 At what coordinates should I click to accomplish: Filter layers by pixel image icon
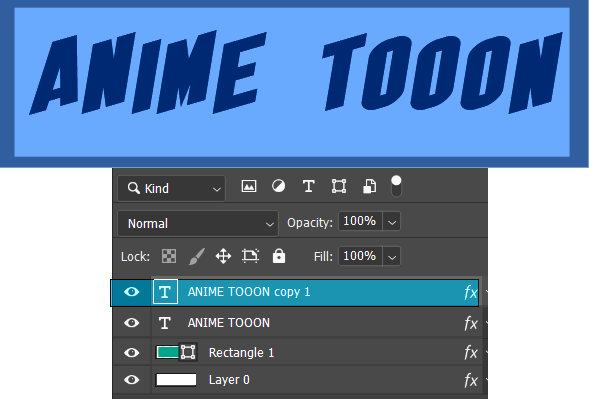249,186
